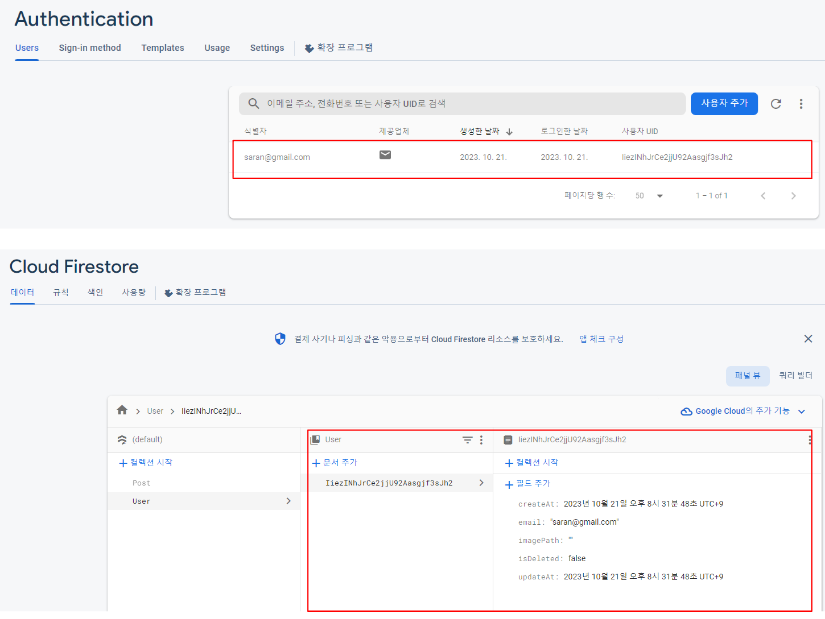Select the saran@gmail.com identifier cell
Image resolution: width=825 pixels, height=619 pixels.
(x=277, y=157)
